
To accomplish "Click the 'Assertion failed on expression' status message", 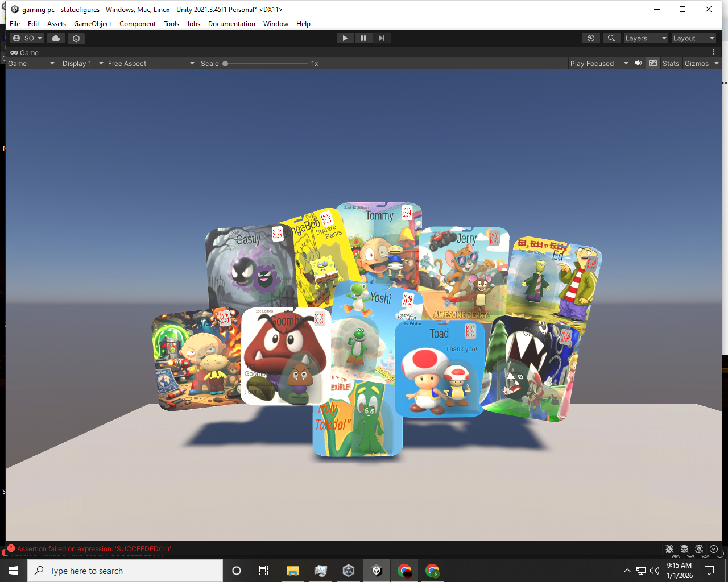I will 94,549.
